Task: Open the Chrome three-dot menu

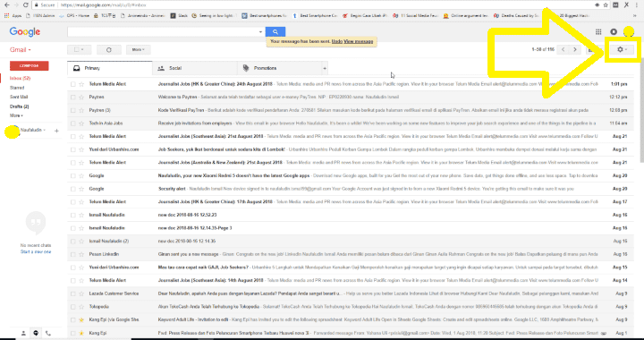Action: (638, 5)
